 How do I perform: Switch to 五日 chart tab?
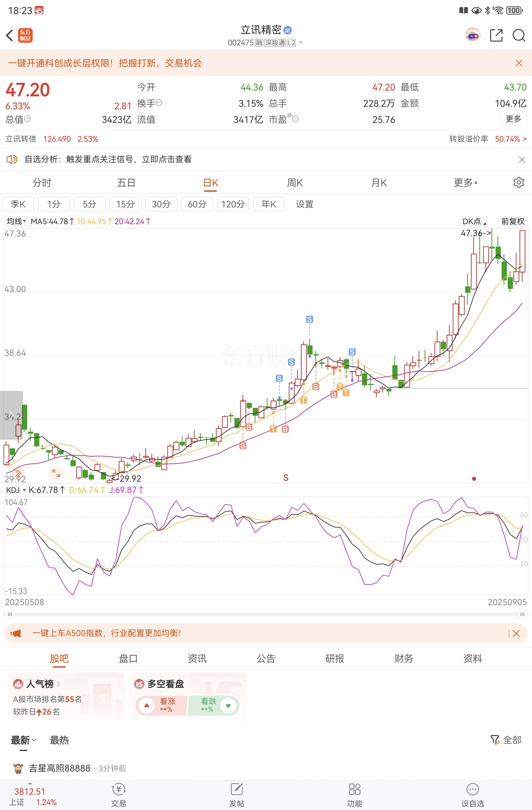pyautogui.click(x=126, y=183)
